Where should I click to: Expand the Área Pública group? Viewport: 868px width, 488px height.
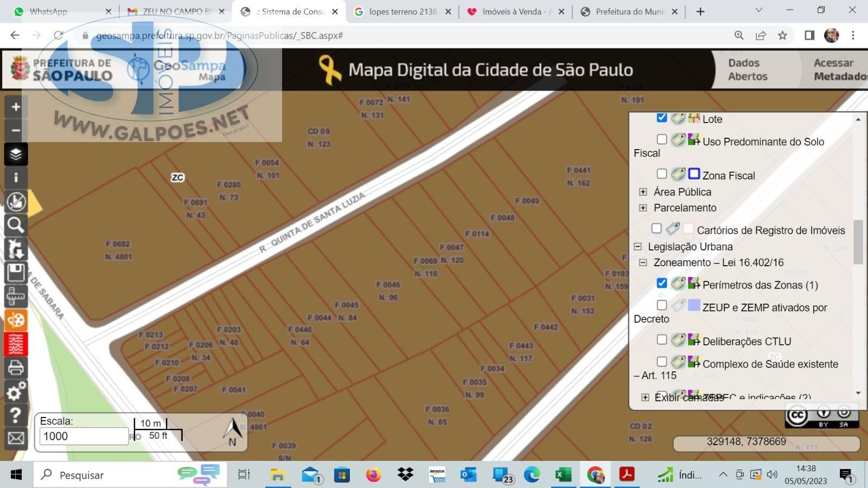(x=643, y=192)
